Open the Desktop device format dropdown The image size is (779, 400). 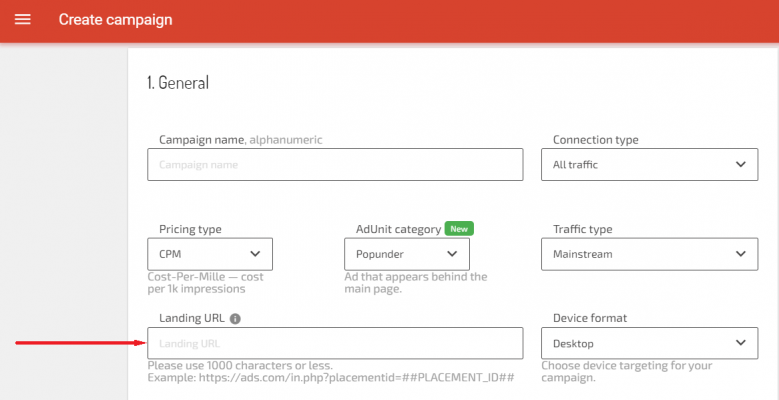tap(649, 343)
